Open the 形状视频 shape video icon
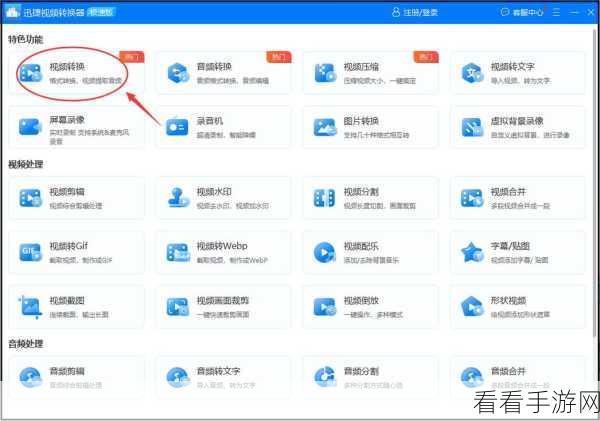The height and width of the screenshot is (421, 600). [472, 307]
